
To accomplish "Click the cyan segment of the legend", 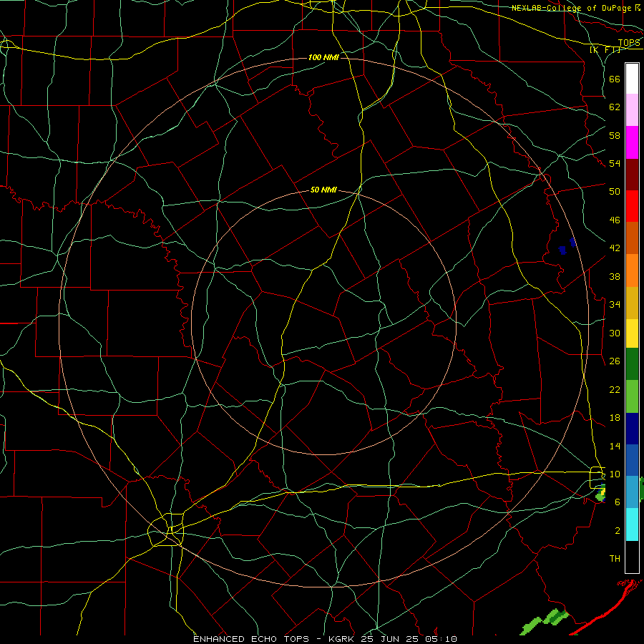I will click(632, 525).
